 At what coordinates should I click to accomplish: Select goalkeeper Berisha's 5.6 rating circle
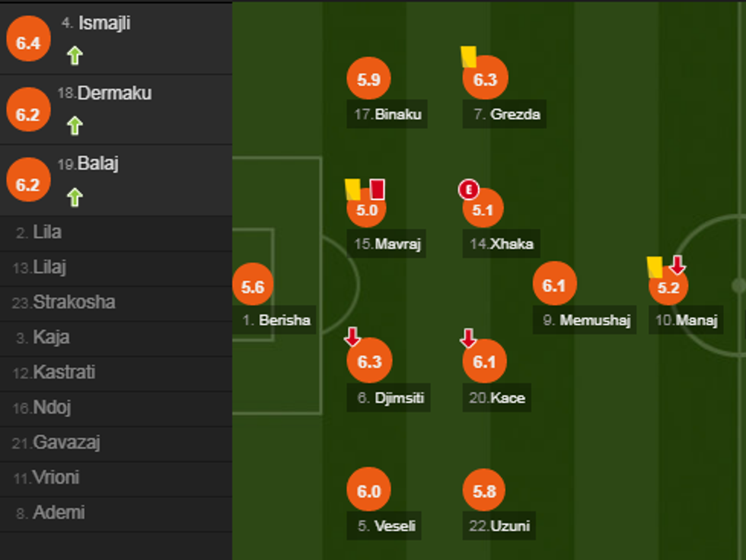click(x=253, y=287)
